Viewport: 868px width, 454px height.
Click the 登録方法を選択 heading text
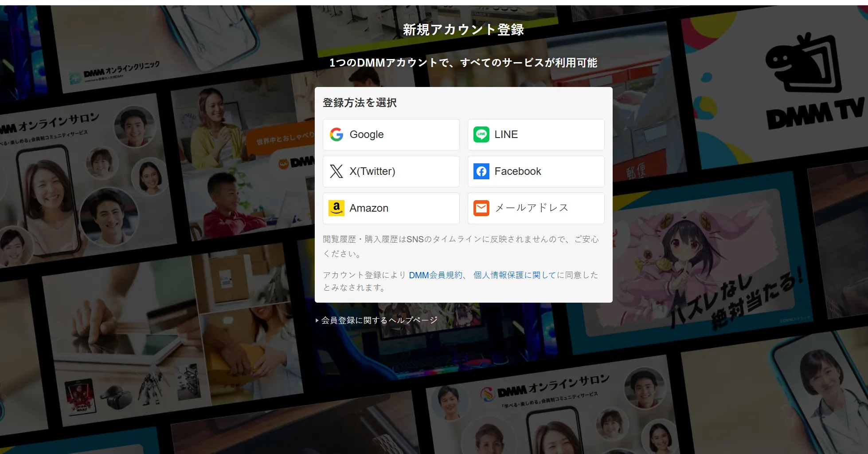coord(360,103)
